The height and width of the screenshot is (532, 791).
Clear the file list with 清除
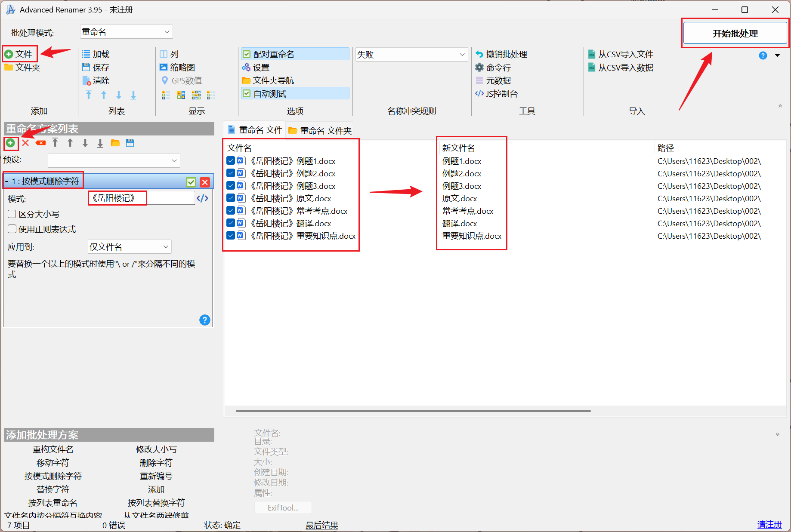pos(96,80)
